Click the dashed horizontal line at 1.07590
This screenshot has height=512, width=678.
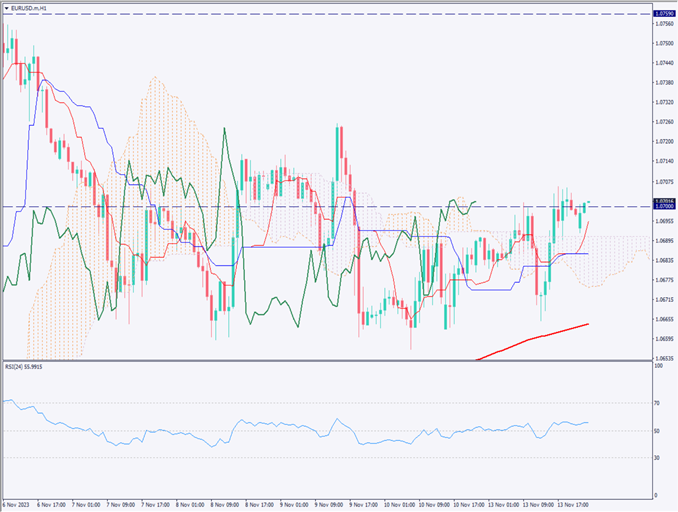300,15
